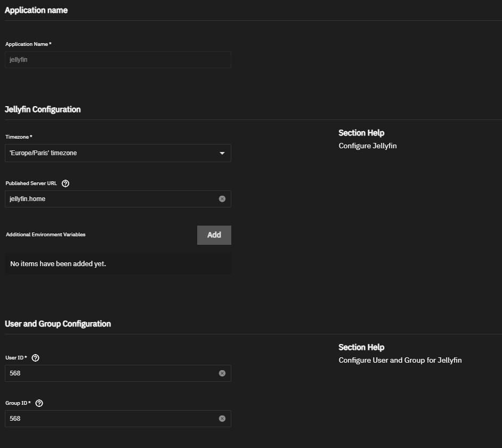Clear the Group ID value
The image size is (502, 448).
[x=222, y=419]
